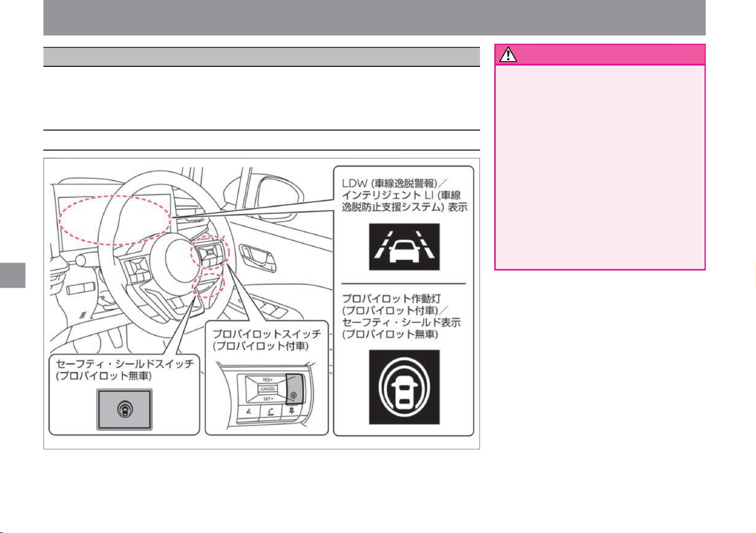
Task: Click the "LDW (車線逸脱警報)" label text
Action: point(390,184)
